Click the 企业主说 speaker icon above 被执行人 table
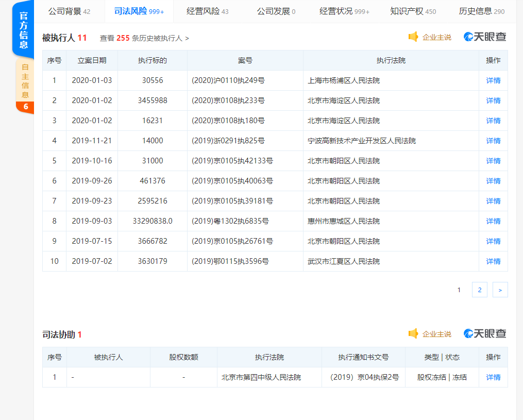This screenshot has height=420, width=523. (x=413, y=37)
